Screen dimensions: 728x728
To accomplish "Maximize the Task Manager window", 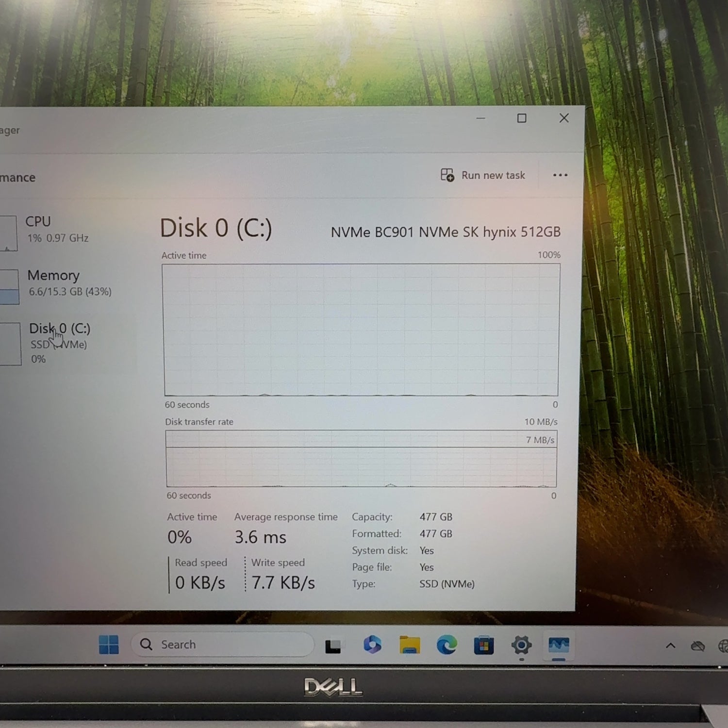I will [522, 118].
